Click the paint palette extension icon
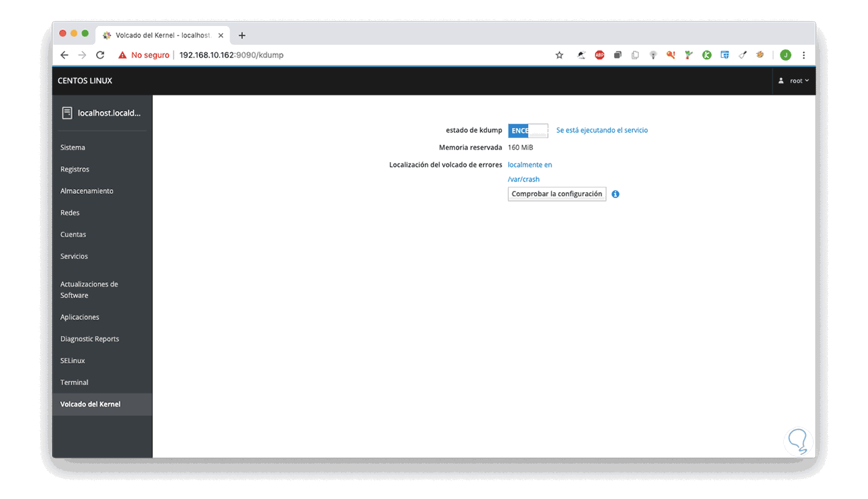Screen dimensions: 868x499 tap(760, 55)
